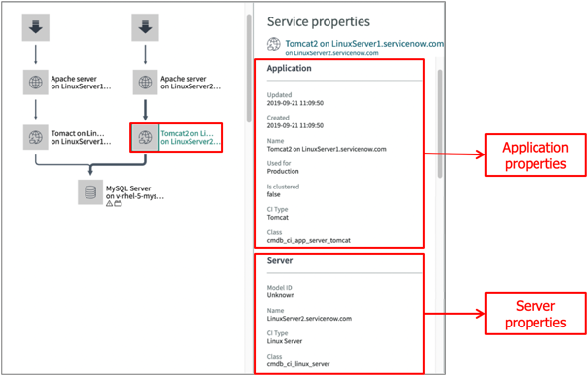Click the Used for value Production
588x377 pixels.
point(283,171)
